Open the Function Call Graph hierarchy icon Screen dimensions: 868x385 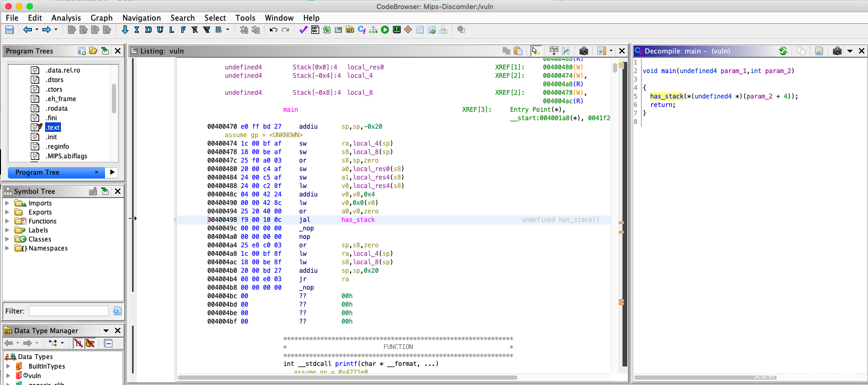[x=373, y=30]
